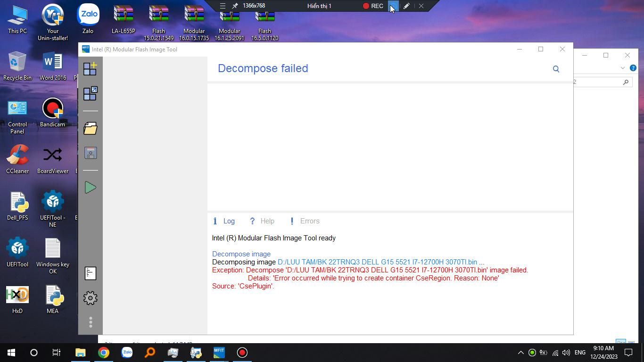Click the search magnifier in header

[x=556, y=69]
